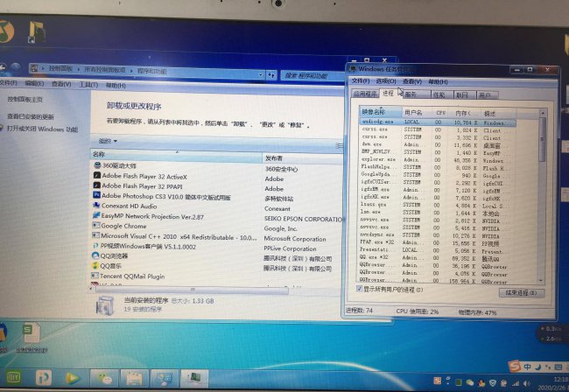This screenshot has width=569, height=392.
Task: Select dwm.exe process row
Action: click(438, 144)
